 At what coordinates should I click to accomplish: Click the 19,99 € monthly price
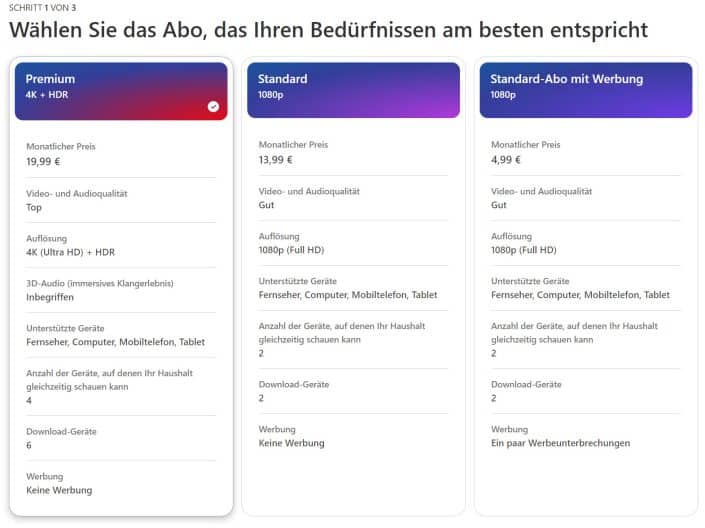pyautogui.click(x=43, y=161)
